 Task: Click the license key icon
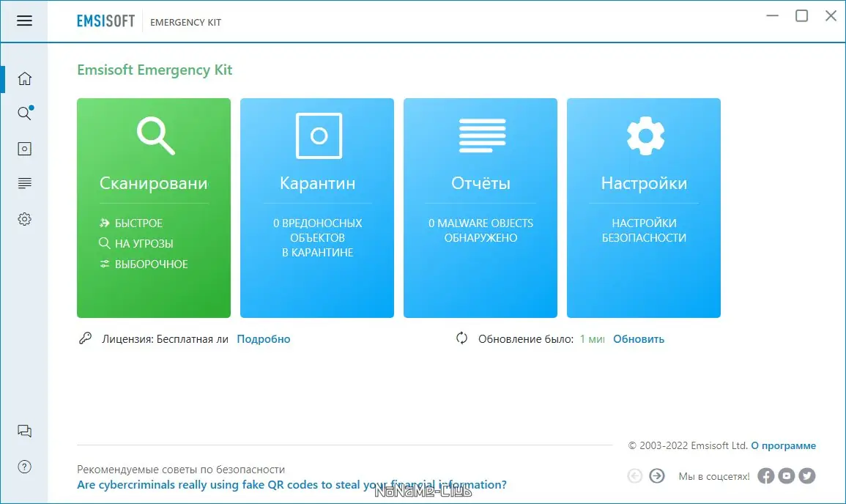85,338
